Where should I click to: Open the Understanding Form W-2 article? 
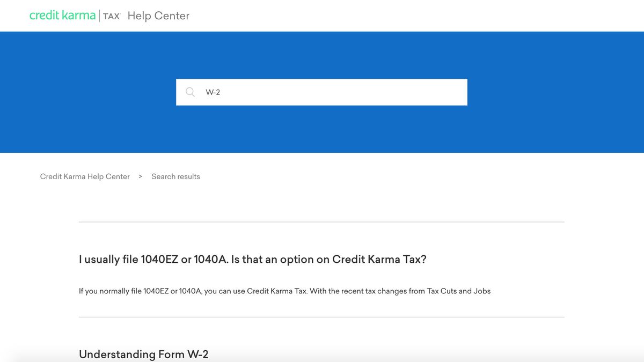[143, 354]
